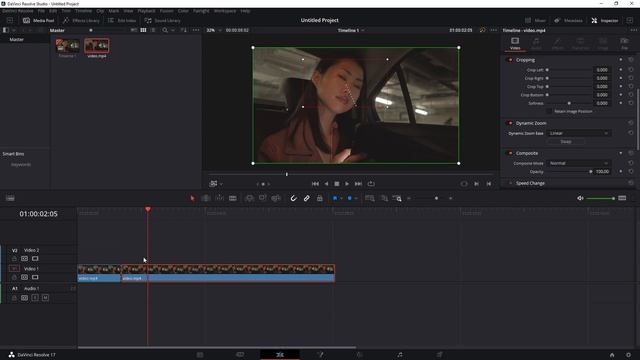The image size is (640, 360).
Task: Open the Effects Library panel
Action: coord(81,20)
